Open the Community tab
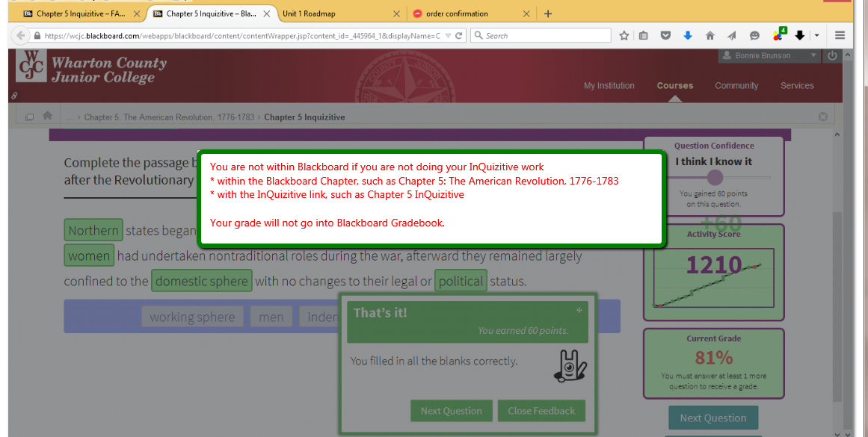This screenshot has height=437, width=868. click(736, 86)
